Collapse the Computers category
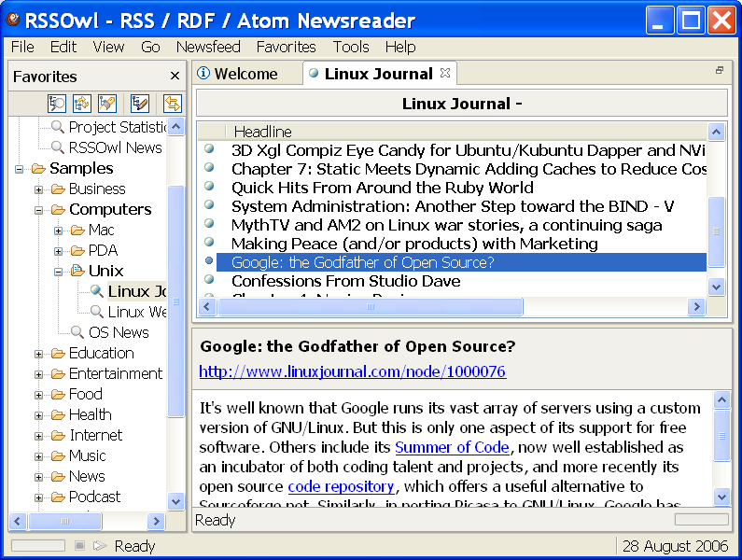 [x=39, y=210]
